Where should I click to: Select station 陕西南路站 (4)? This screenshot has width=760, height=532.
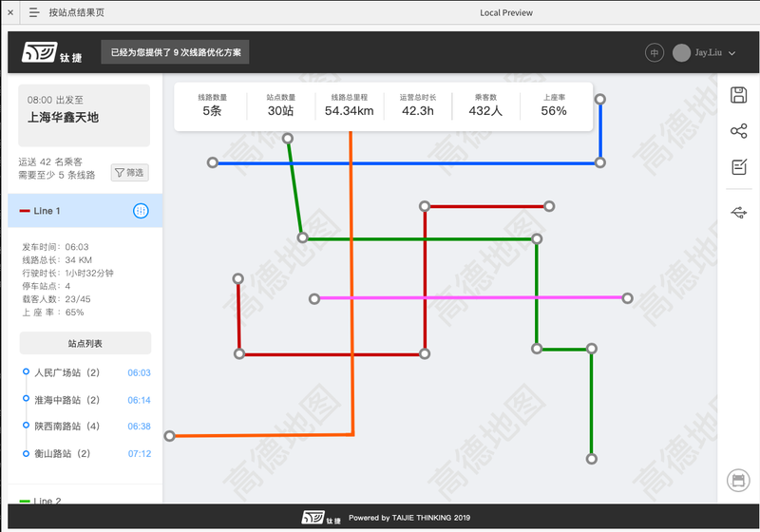[x=66, y=426]
